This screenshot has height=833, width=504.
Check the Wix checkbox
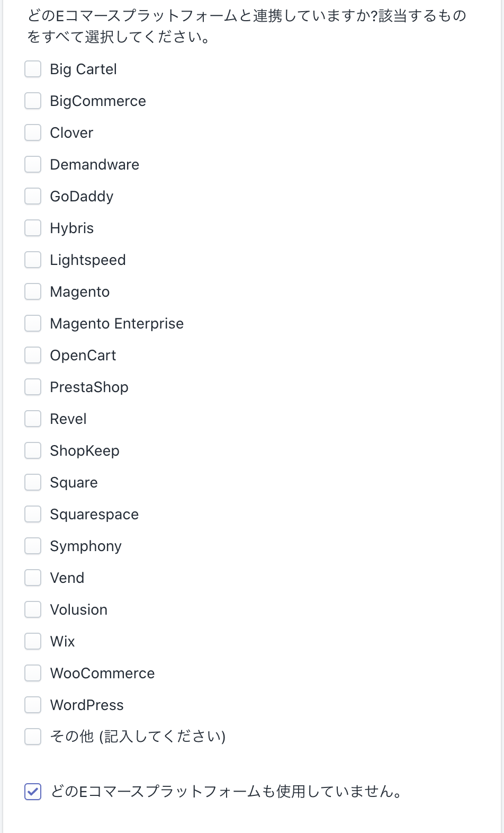(33, 642)
